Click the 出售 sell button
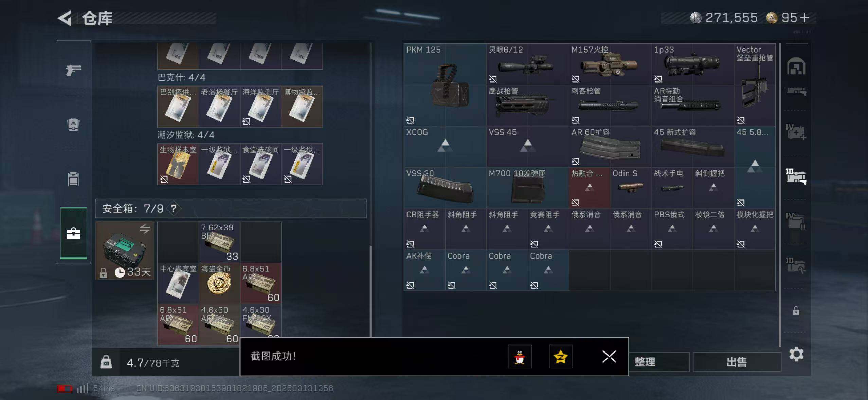Viewport: 868px width, 400px height. (x=737, y=362)
